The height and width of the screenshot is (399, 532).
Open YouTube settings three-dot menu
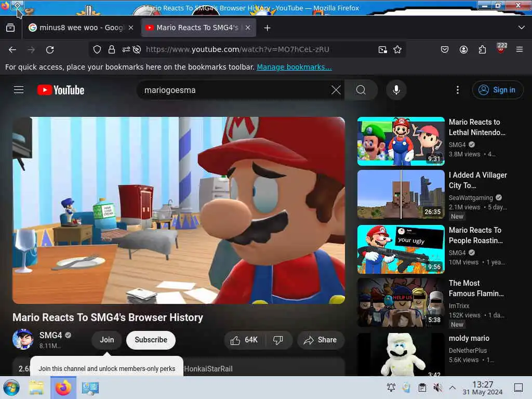(458, 90)
